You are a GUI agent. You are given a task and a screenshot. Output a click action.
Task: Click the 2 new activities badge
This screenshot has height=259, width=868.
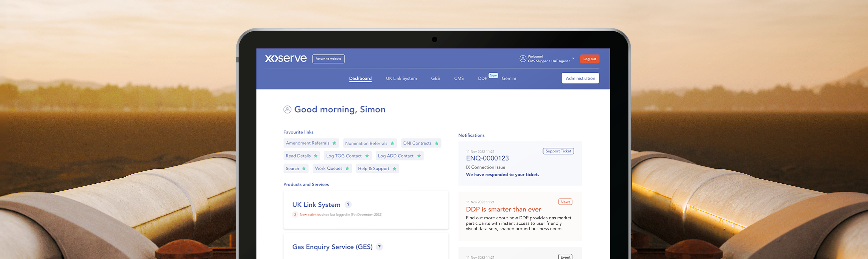pos(295,215)
